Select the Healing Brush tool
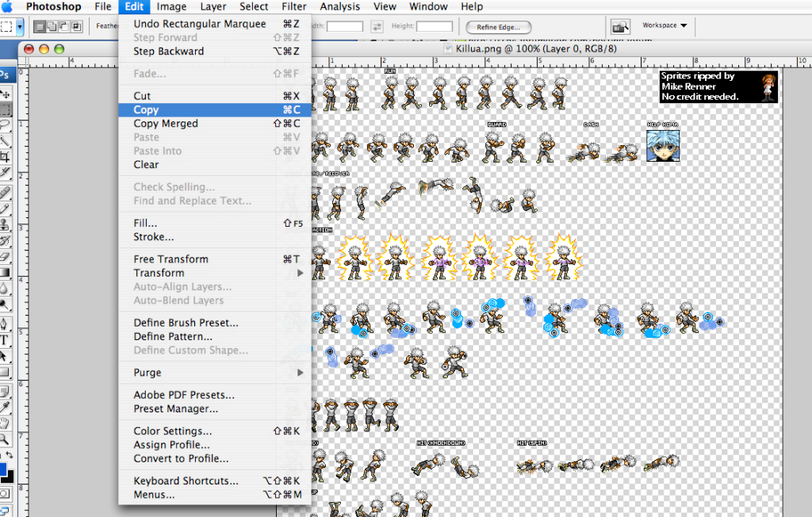Viewport: 812px width, 517px height. [6, 193]
